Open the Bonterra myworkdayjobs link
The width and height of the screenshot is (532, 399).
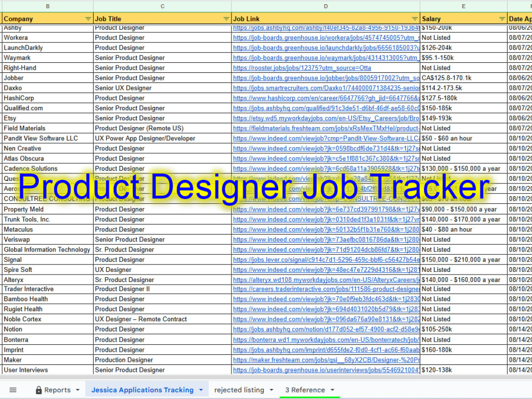point(326,339)
